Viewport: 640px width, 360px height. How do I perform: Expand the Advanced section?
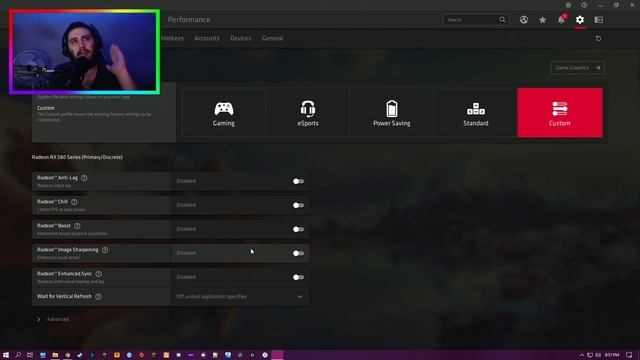53,319
